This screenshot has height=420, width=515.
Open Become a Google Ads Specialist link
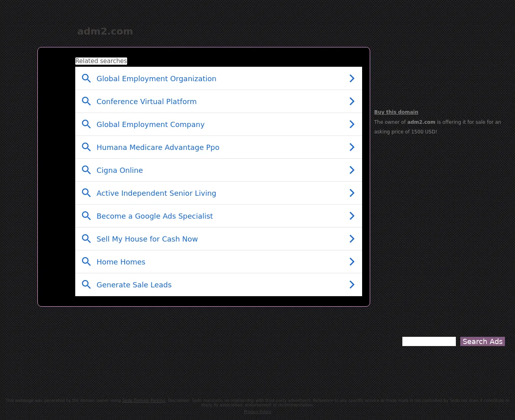218,216
